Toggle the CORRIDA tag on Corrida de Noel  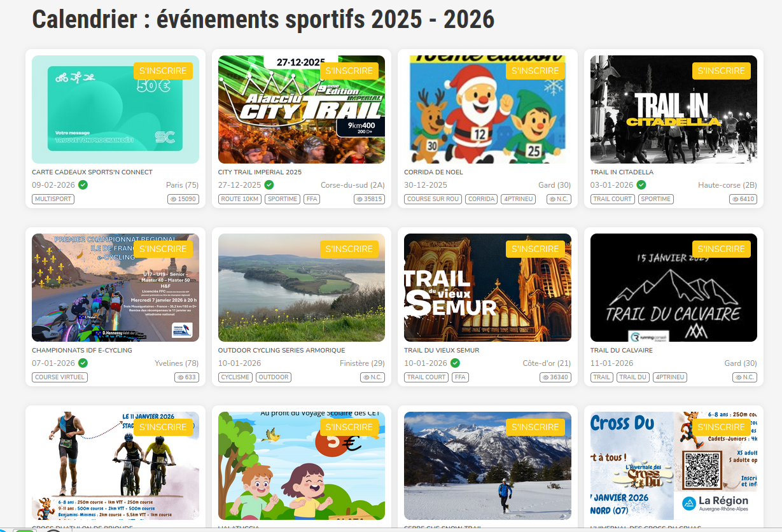[x=481, y=199]
